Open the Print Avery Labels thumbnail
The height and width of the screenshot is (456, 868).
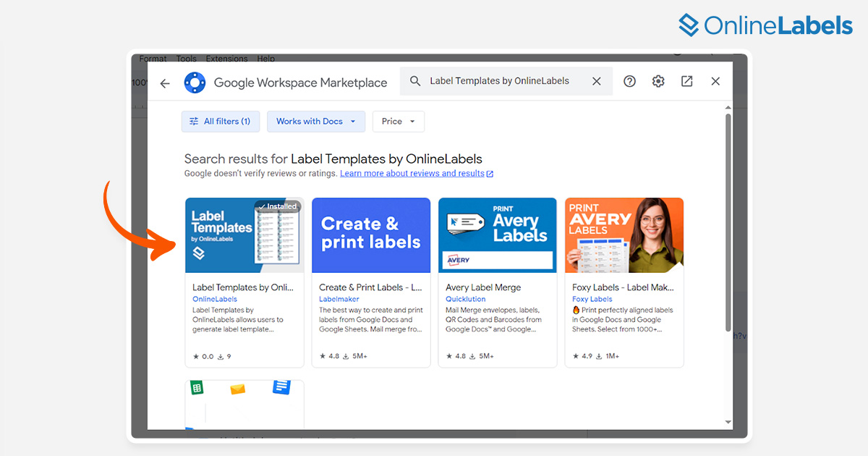click(498, 235)
